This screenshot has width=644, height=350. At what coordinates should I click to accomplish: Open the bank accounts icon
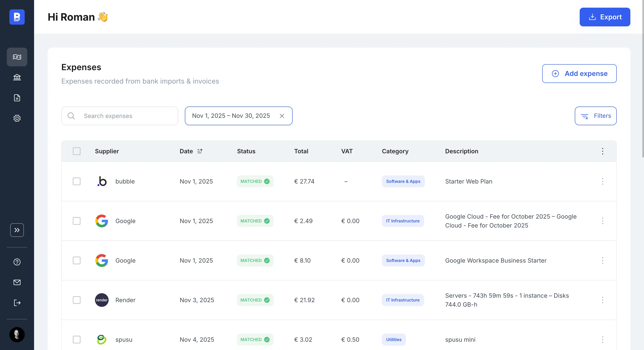[x=17, y=77]
